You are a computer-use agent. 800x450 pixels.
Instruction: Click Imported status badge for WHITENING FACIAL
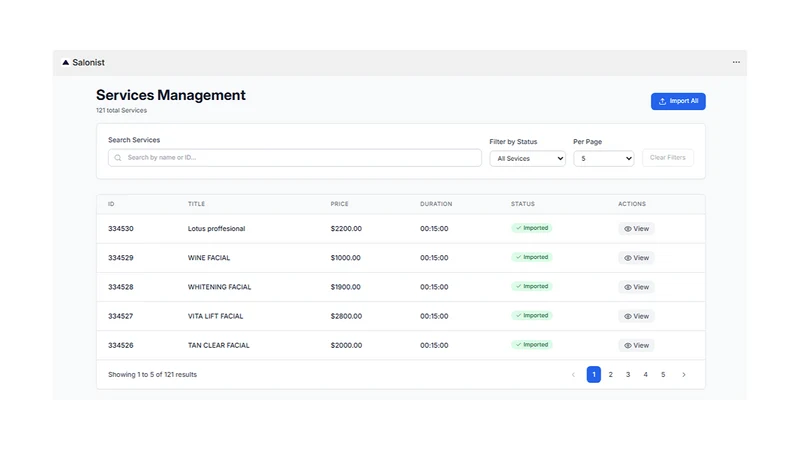(532, 286)
